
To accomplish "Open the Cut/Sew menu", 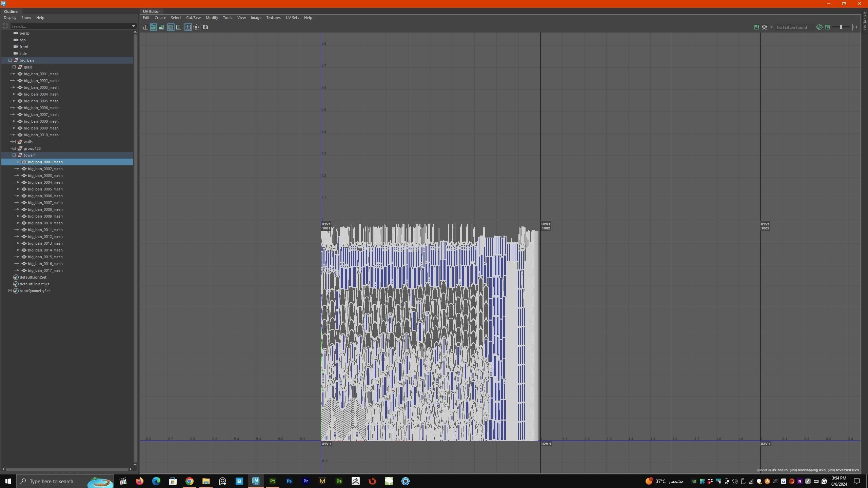I will click(x=193, y=18).
